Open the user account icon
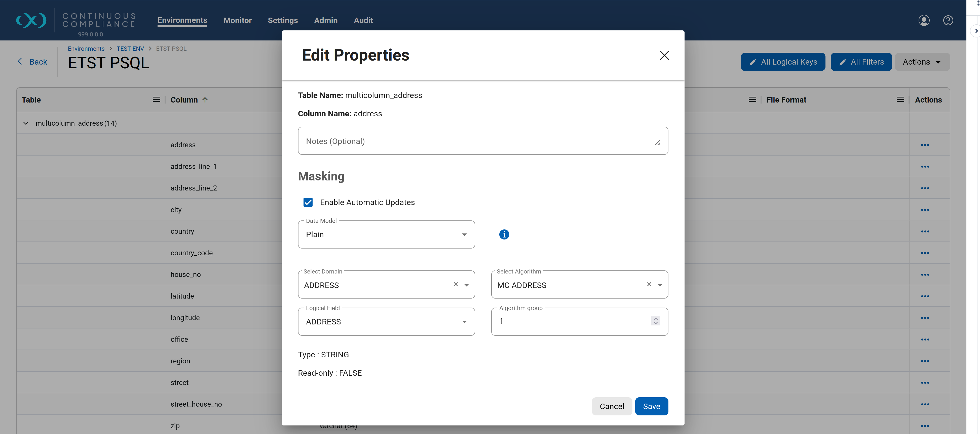The width and height of the screenshot is (980, 434). 924,20
